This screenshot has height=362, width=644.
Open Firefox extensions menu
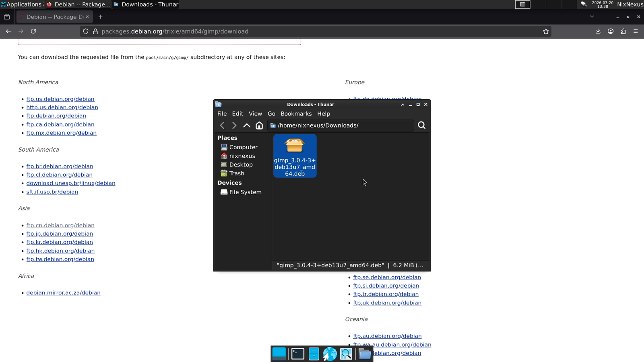click(623, 31)
